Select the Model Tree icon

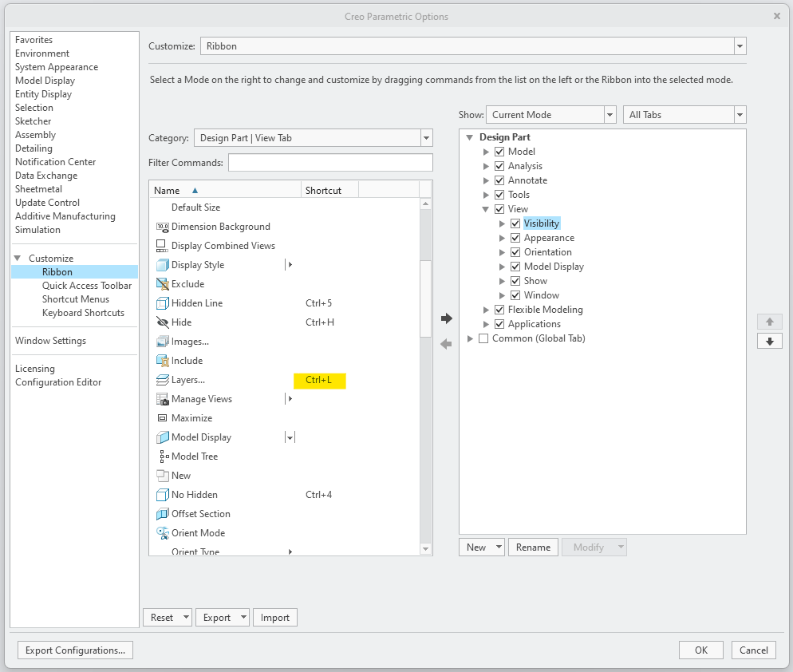click(x=163, y=457)
